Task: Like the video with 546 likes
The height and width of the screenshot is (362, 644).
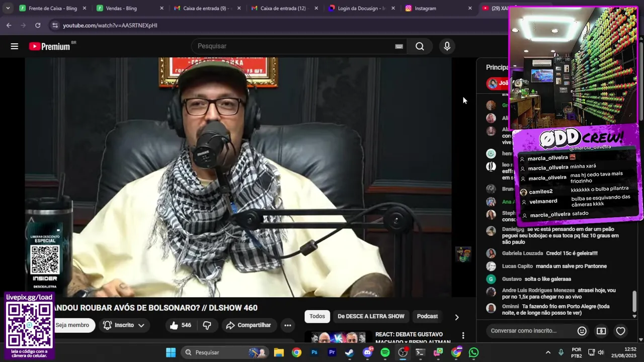Action: pyautogui.click(x=180, y=325)
